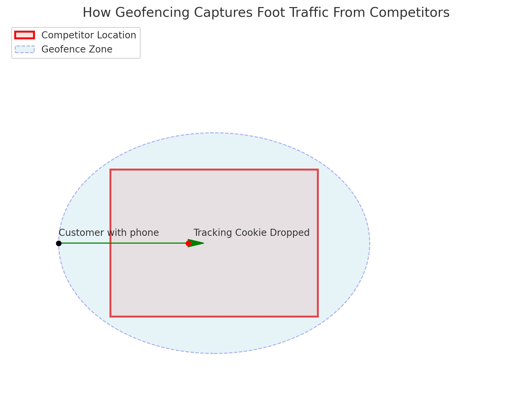Select the "Customer with phone" label
532x397 pixels.
[x=108, y=232]
